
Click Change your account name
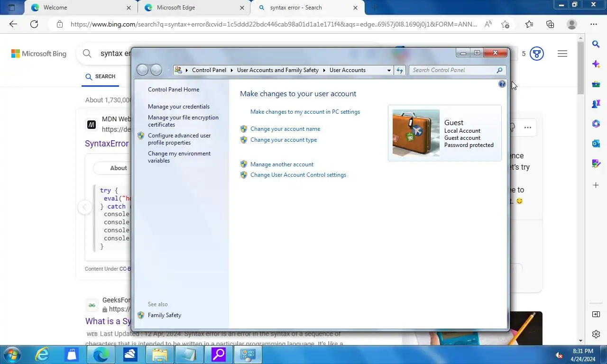tap(285, 129)
